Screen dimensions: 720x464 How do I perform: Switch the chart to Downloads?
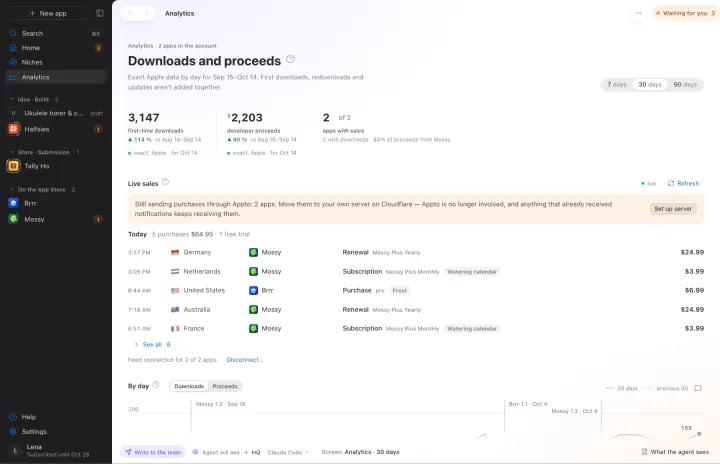coord(189,386)
